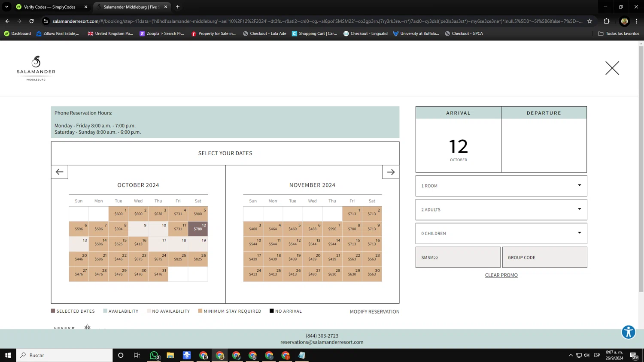Select October 8 priced $394
The width and height of the screenshot is (644, 362).
click(x=118, y=229)
